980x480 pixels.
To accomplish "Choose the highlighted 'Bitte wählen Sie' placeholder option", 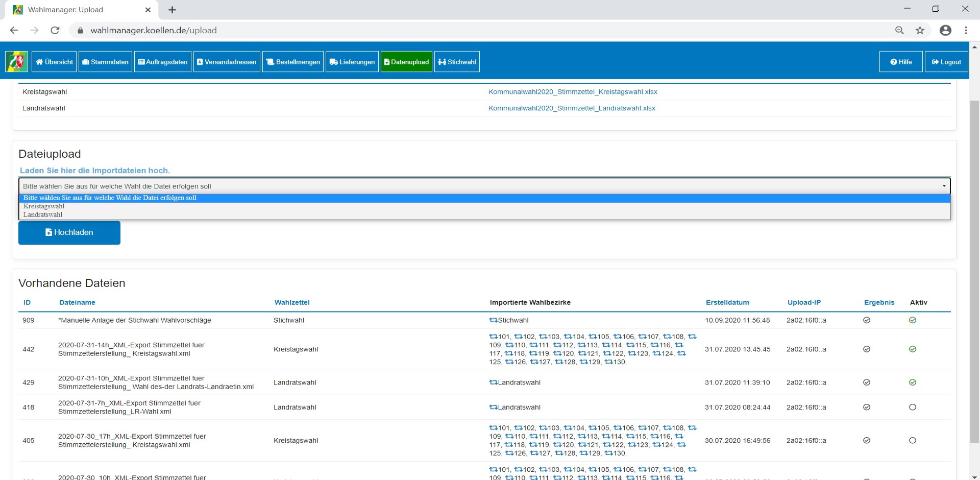I will (484, 198).
